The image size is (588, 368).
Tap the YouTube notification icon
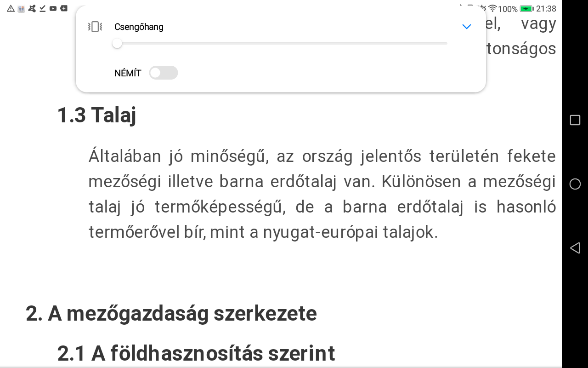[53, 8]
